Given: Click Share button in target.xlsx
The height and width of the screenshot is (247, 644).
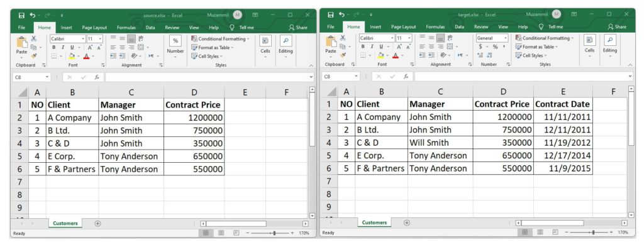Looking at the screenshot, I should click(617, 26).
